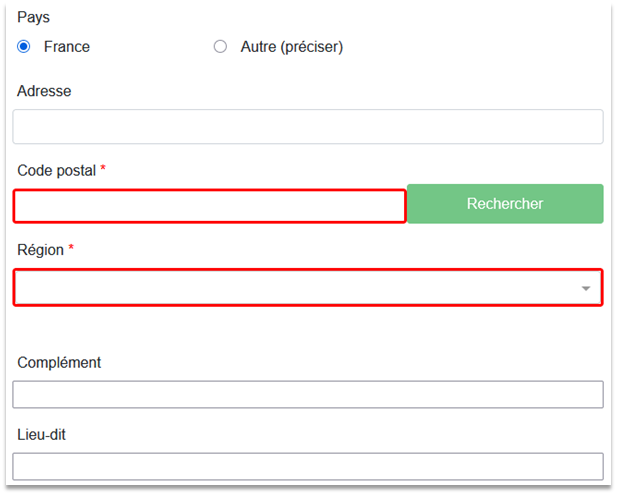Expand Région list via its arrow
Image resolution: width=617 pixels, height=495 pixels.
(x=586, y=289)
